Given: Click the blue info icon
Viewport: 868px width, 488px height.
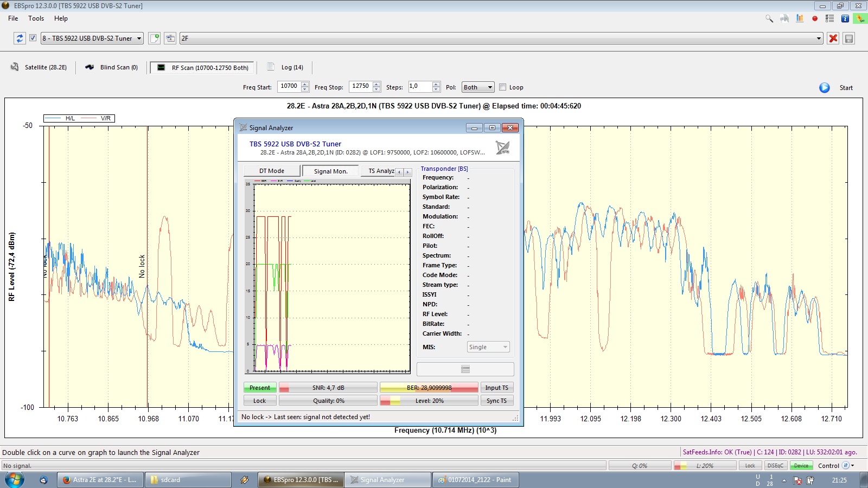Looking at the screenshot, I should pyautogui.click(x=845, y=18).
